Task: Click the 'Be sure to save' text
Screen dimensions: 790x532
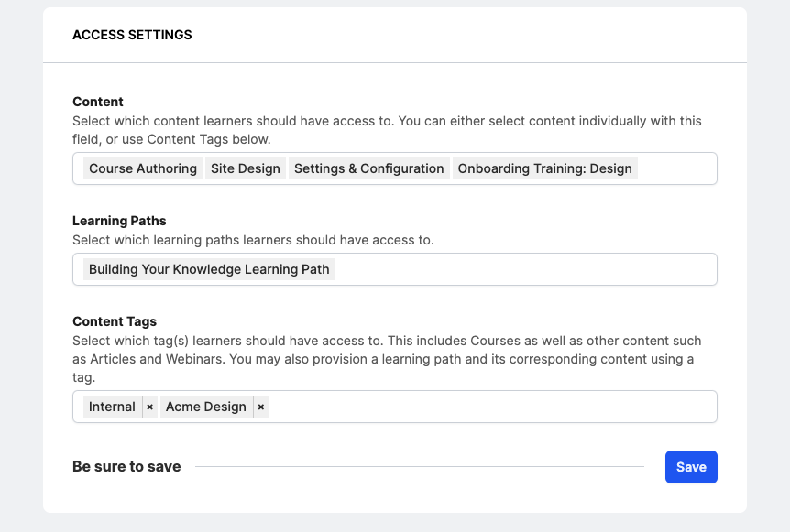Action: coord(126,467)
